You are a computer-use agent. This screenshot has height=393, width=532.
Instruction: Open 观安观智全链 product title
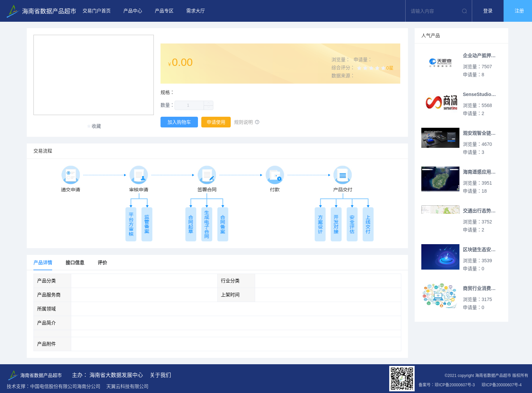click(x=479, y=133)
